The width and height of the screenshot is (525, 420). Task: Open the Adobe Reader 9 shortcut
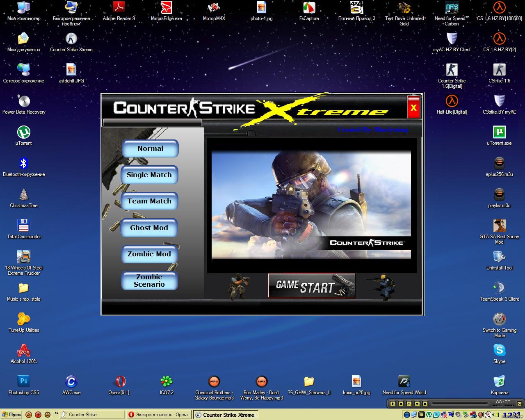[x=119, y=11]
